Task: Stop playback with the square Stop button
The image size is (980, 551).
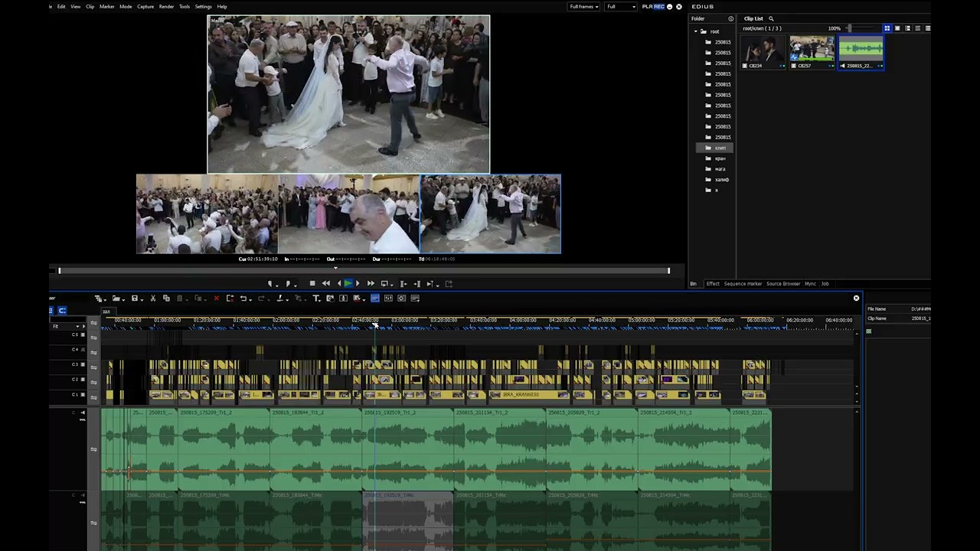Action: pyautogui.click(x=312, y=284)
